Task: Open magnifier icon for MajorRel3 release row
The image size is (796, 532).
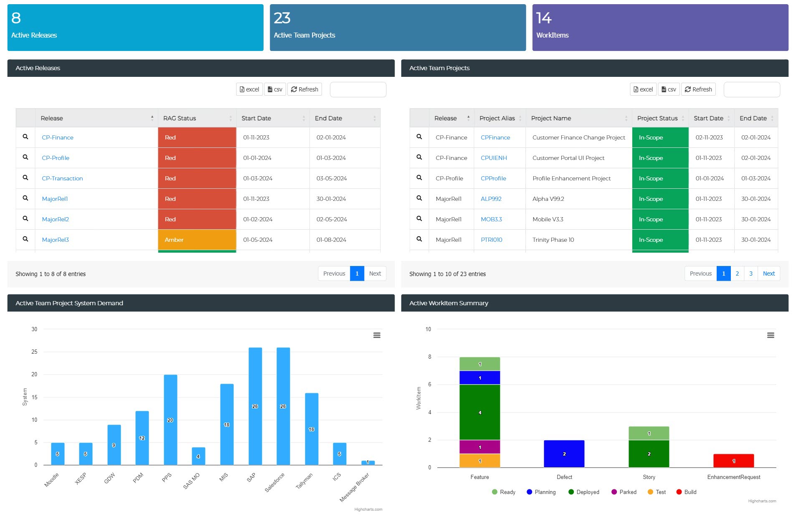Action: click(x=25, y=239)
